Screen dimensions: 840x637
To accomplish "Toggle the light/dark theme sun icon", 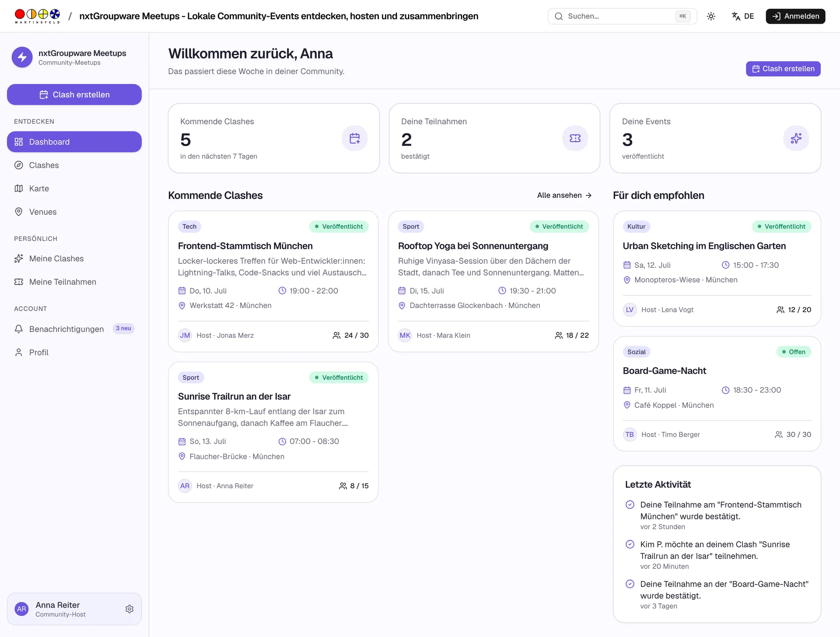I will 711,16.
